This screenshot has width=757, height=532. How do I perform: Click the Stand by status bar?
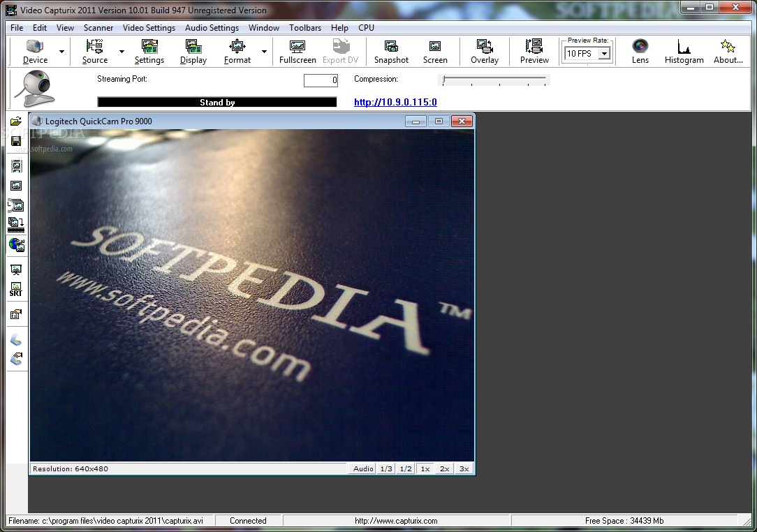[216, 103]
